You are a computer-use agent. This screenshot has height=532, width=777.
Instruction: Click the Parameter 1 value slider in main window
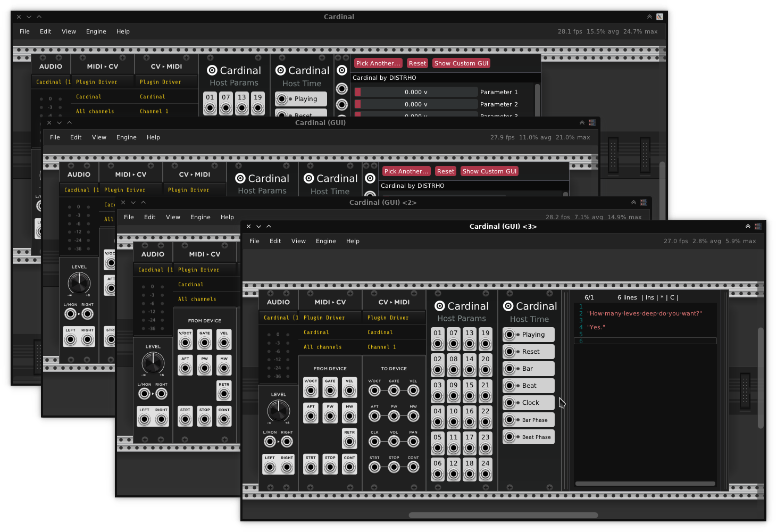[416, 92]
